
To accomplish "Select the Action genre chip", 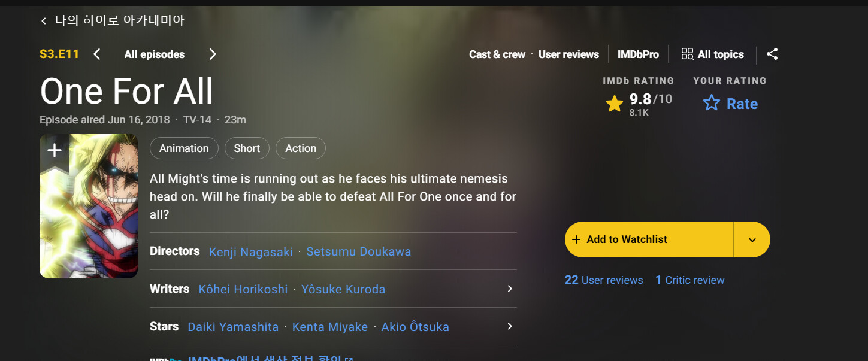I will pyautogui.click(x=301, y=148).
